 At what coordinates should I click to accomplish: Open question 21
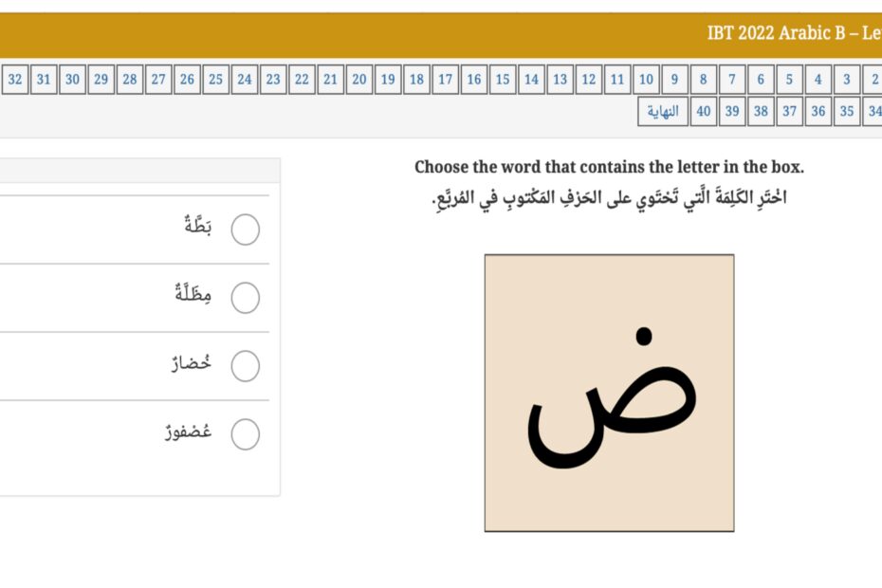331,80
